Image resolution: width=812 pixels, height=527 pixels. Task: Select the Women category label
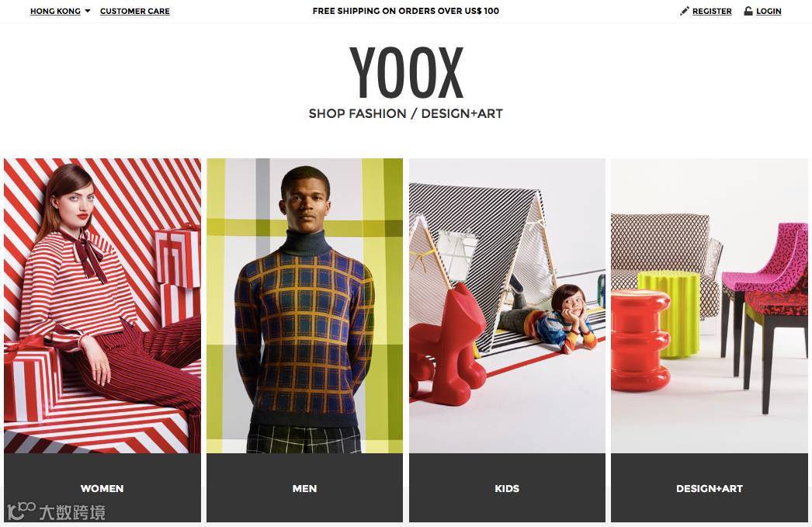[102, 488]
